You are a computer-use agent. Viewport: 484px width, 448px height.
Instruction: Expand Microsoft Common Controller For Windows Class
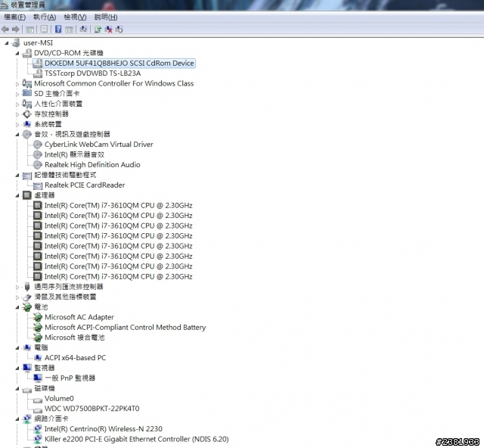[17, 84]
